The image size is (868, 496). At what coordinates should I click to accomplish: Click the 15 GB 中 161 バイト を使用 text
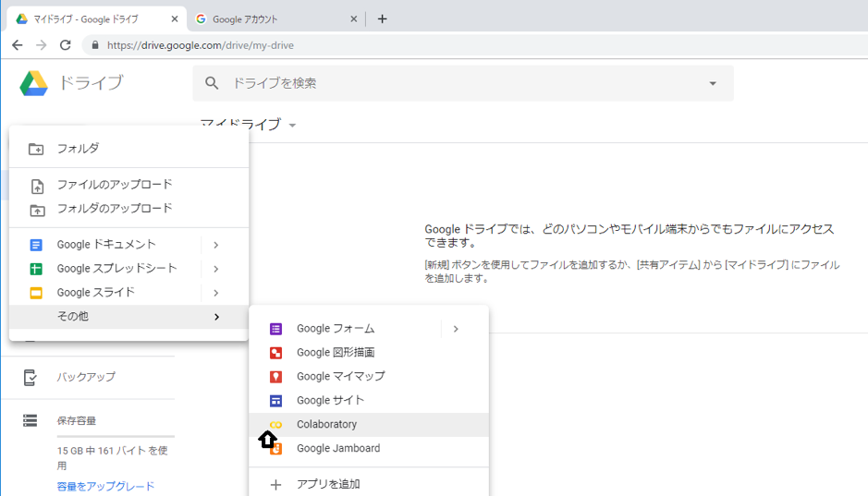click(x=113, y=458)
